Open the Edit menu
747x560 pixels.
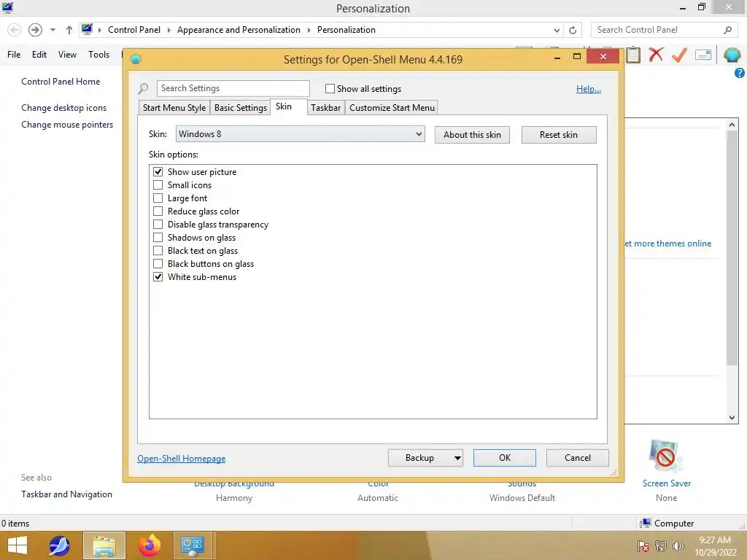(39, 55)
